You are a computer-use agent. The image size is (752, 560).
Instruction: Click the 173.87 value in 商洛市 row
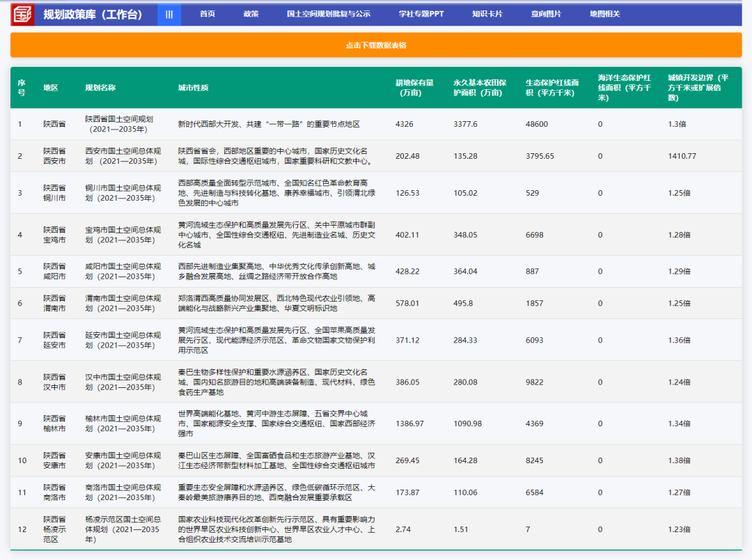pos(407,492)
